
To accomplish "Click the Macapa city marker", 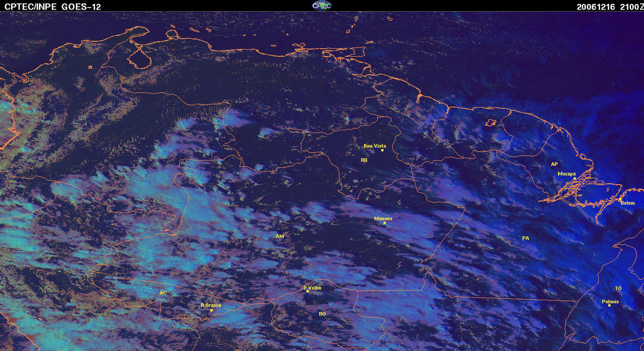I will tap(574, 178).
